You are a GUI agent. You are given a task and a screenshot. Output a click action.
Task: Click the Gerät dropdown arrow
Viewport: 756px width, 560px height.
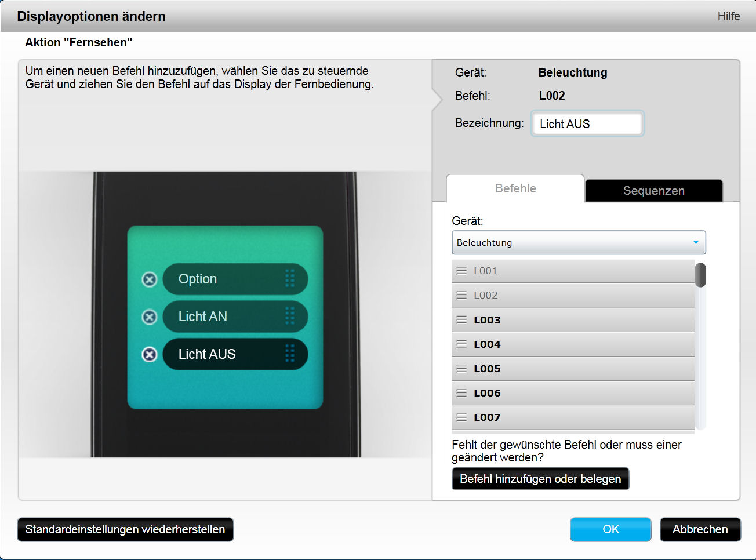[696, 243]
